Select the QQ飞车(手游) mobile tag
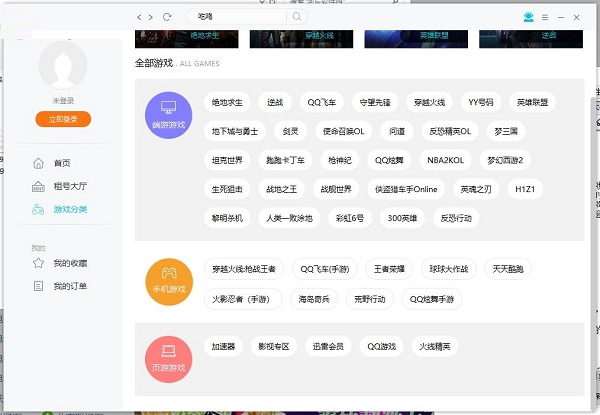600x415 pixels. pos(324,269)
